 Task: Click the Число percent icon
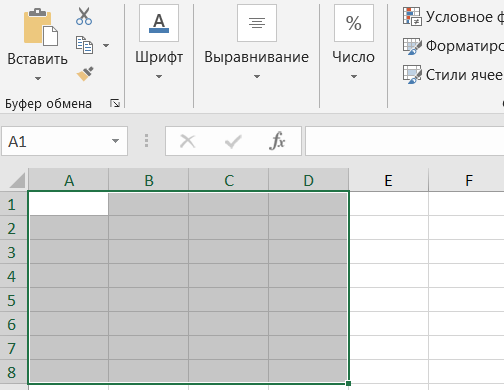point(354,23)
